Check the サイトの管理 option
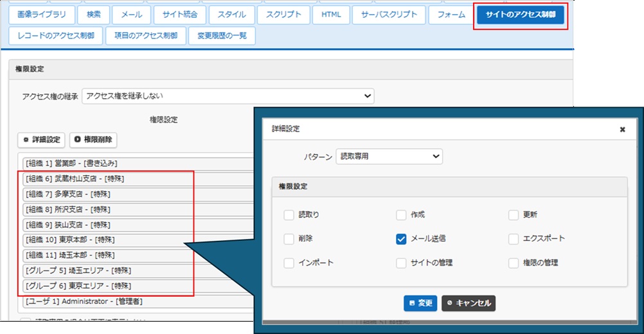Viewport: 644px width, 334px height. (x=401, y=263)
